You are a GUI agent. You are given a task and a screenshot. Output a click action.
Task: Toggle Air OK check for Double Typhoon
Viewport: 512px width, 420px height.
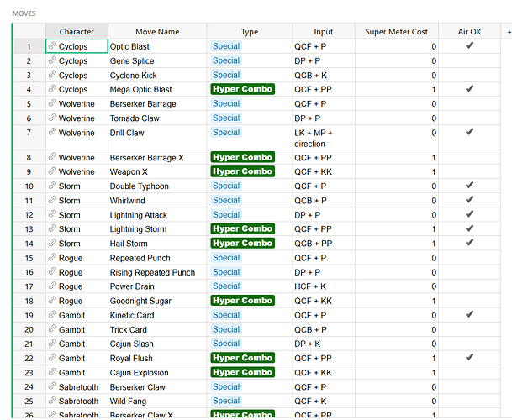[470, 185]
